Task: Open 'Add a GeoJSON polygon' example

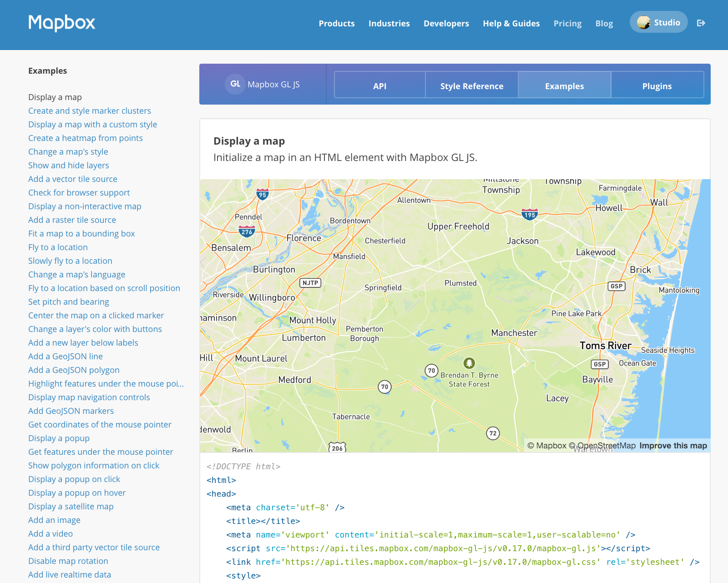Action: click(74, 370)
